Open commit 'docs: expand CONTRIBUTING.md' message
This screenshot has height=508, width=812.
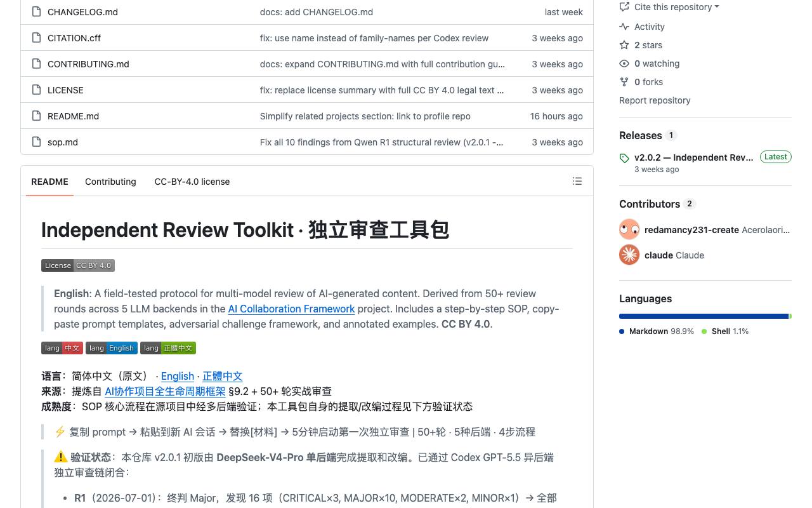(x=383, y=64)
